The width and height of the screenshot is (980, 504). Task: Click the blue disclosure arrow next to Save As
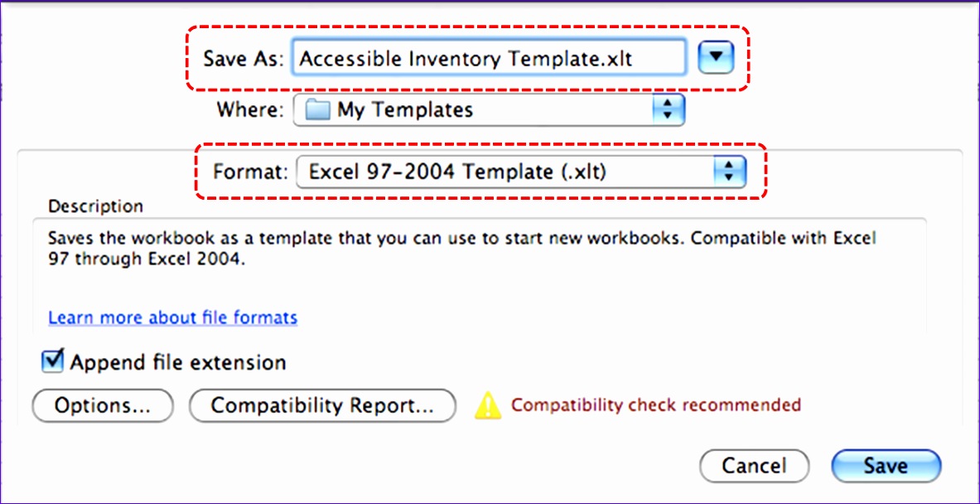(x=716, y=57)
